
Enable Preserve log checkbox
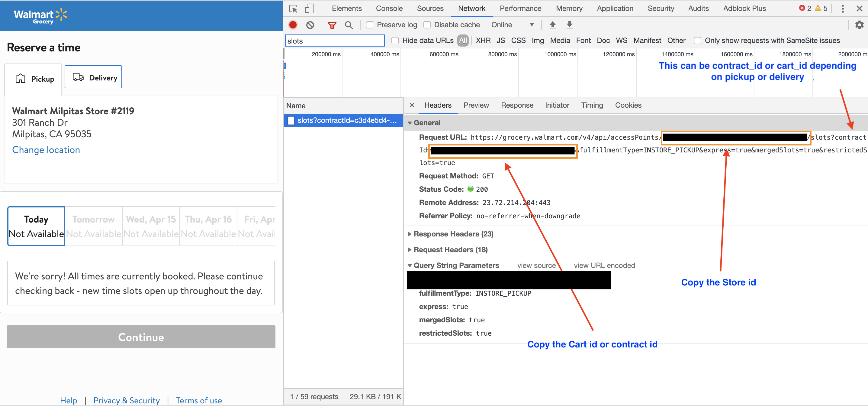tap(370, 24)
